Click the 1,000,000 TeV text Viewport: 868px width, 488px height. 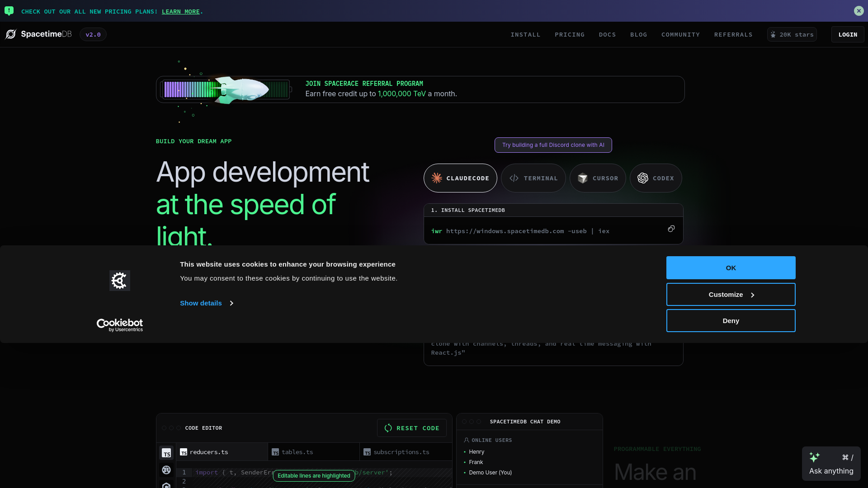pos(402,94)
